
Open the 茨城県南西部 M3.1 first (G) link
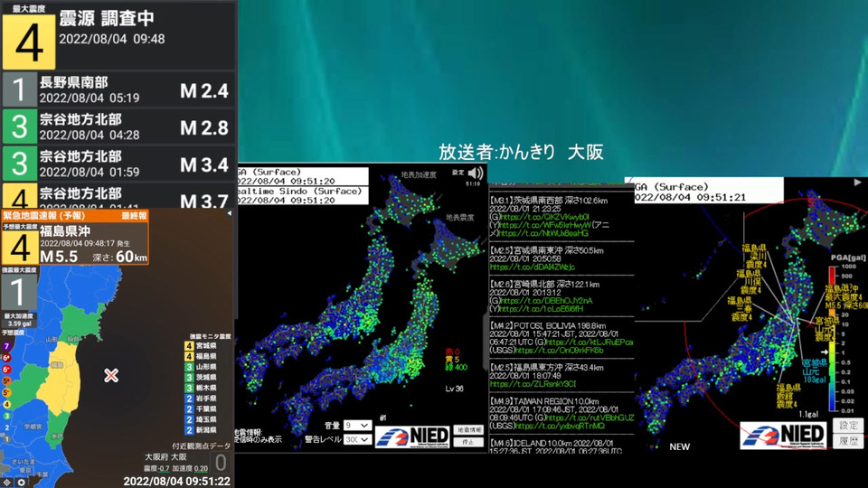544,217
